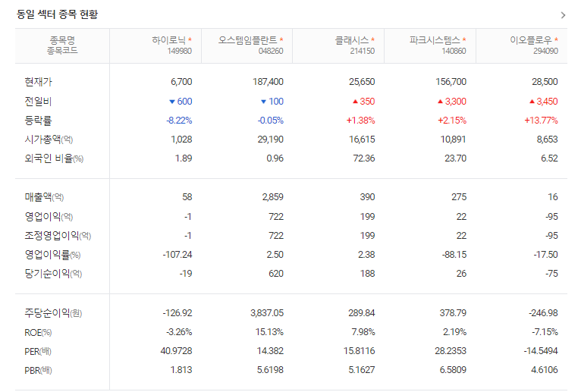Viewport: 578px width, 392px height.
Task: Click the red up 3,450 change value
Action: pos(544,102)
